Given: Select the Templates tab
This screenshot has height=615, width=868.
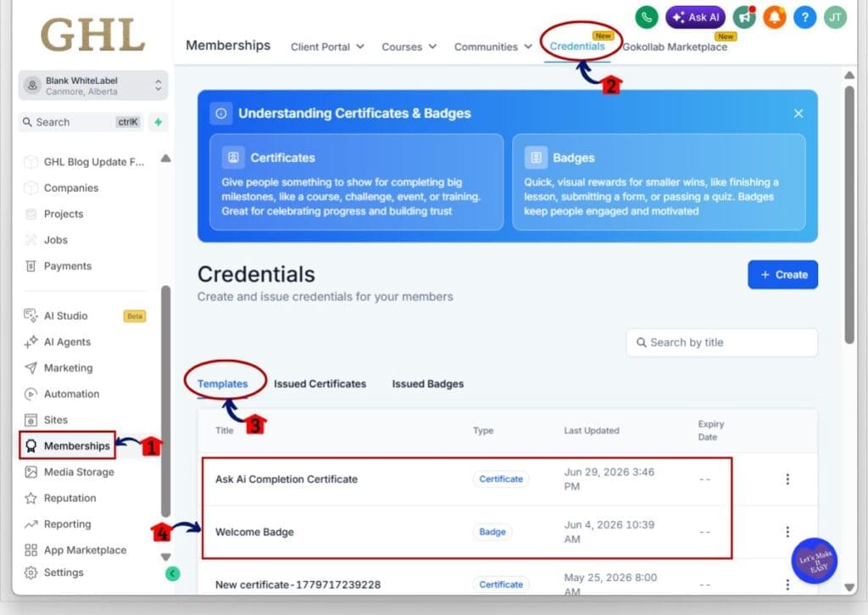Looking at the screenshot, I should click(223, 384).
